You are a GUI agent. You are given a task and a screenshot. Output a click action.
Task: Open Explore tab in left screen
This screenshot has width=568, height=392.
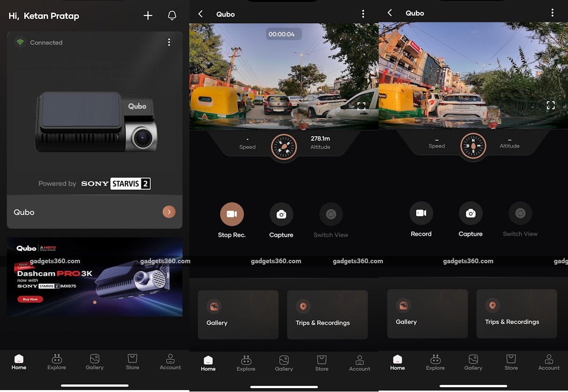tap(57, 362)
